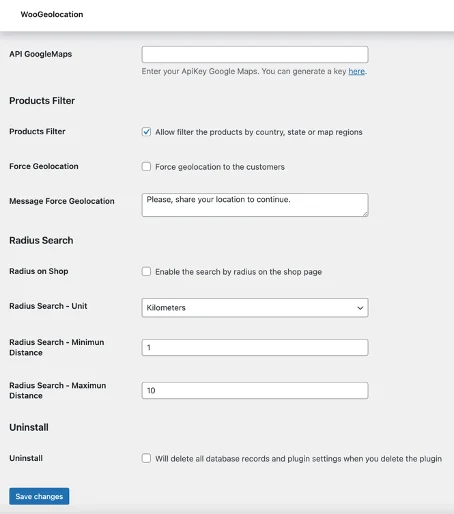The height and width of the screenshot is (514, 454).
Task: Open the Kilometers unit dropdown
Action: [255, 308]
